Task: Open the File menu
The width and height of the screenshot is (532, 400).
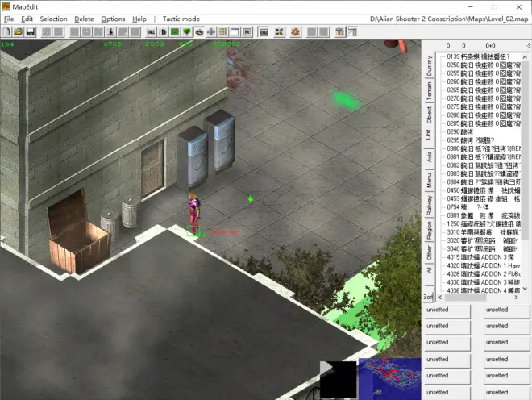Action: tap(9, 19)
